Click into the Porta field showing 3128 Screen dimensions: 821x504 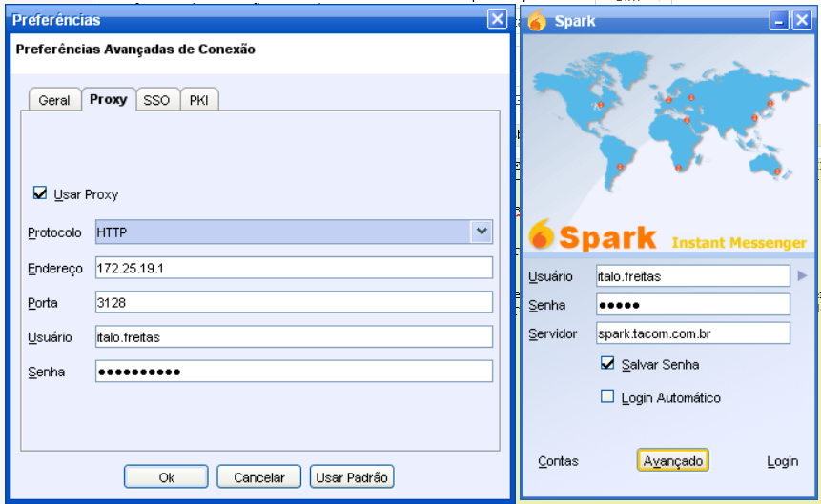[x=294, y=302]
